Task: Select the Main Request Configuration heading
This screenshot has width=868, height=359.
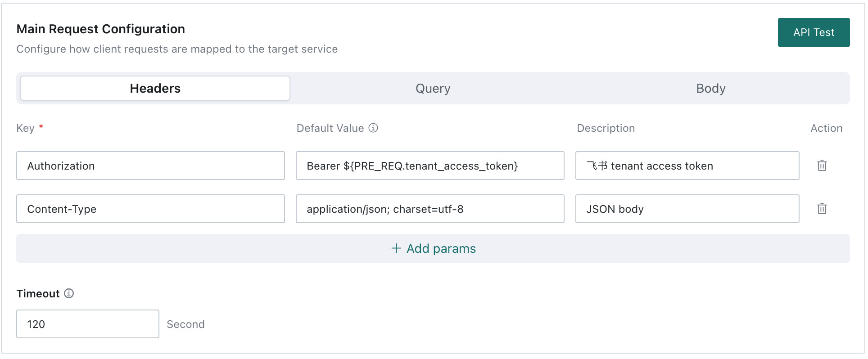Action: [x=101, y=29]
